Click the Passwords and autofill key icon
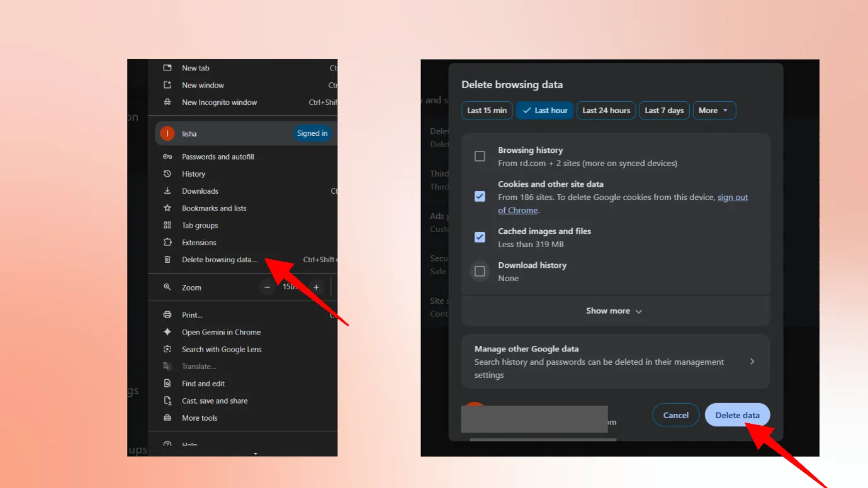 point(167,157)
